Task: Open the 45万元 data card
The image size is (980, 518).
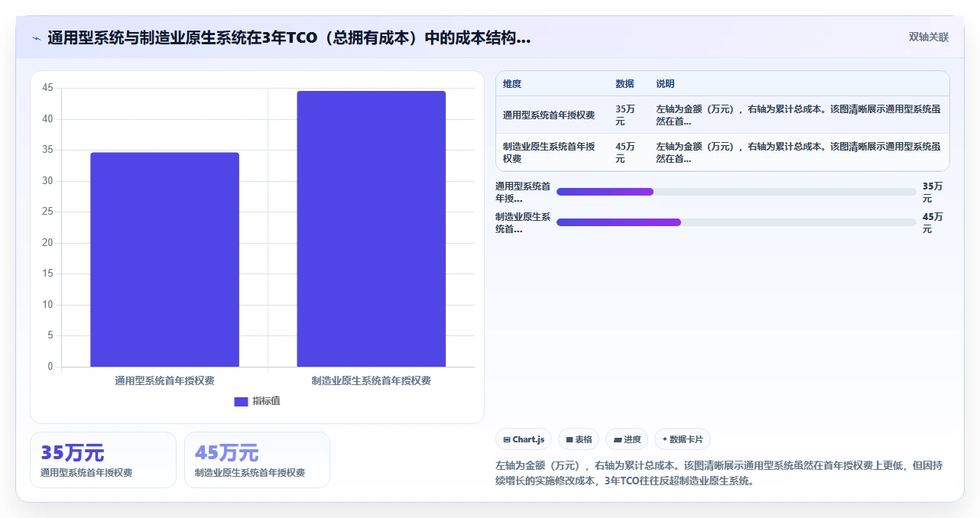Action: tap(257, 460)
